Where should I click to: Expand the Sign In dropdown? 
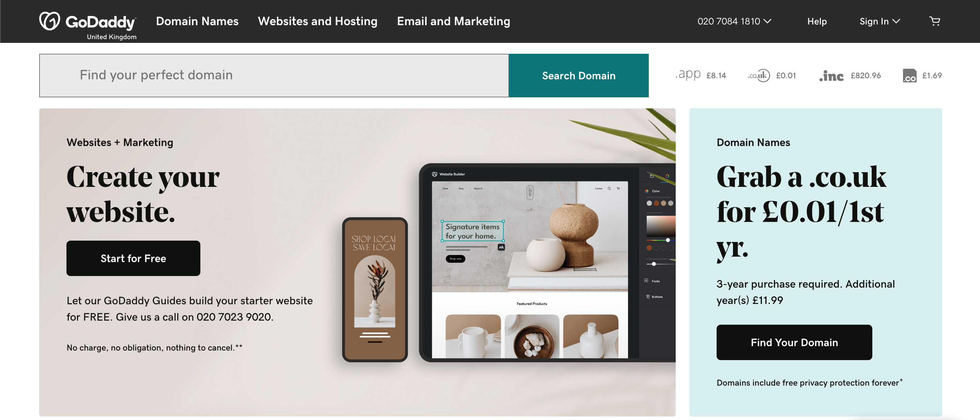(x=878, y=21)
